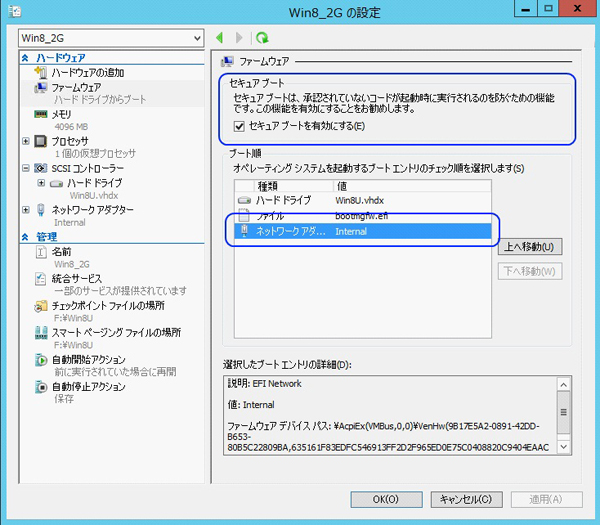Screen dimensions: 600x525
Task: Click the チェックポイント ファイルの場所 icon
Action: [x=41, y=306]
